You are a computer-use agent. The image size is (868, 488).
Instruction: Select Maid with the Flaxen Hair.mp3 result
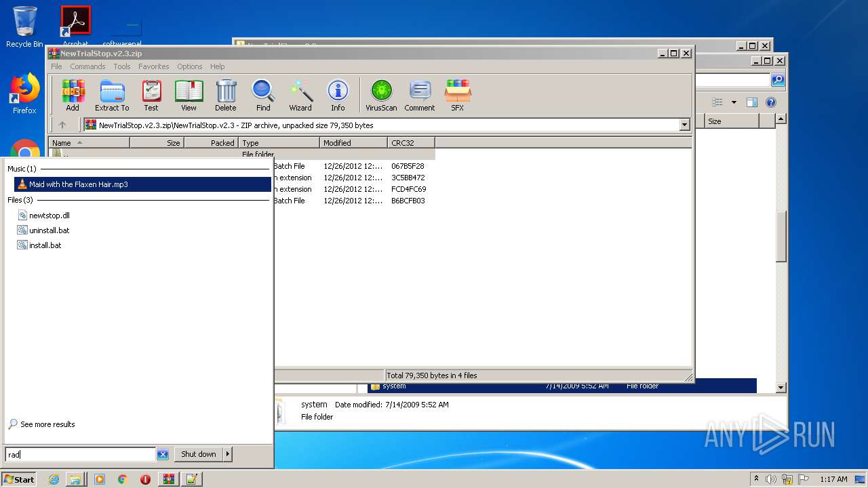[x=142, y=184]
